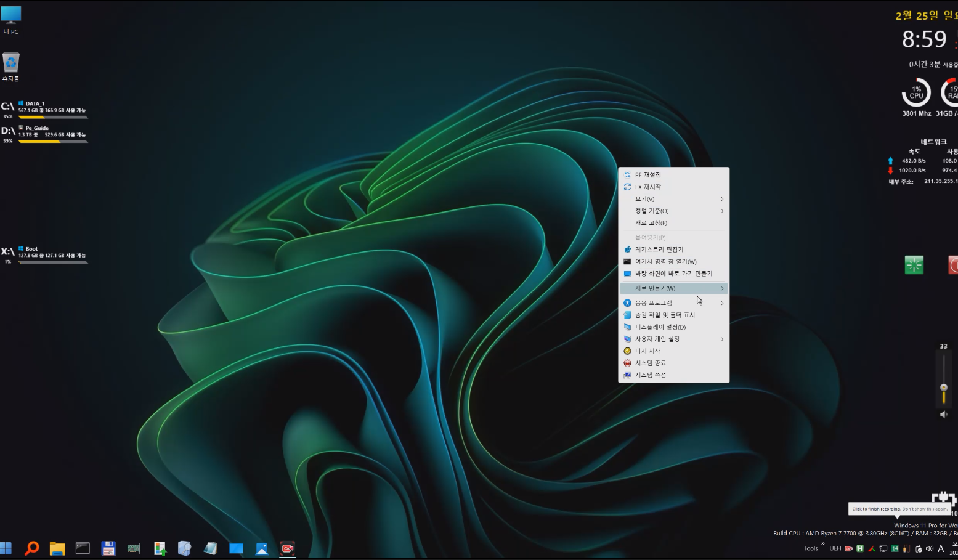Screen dimensions: 958x560
Task: Launch the blue floppy disk taskbar icon
Action: click(108, 548)
